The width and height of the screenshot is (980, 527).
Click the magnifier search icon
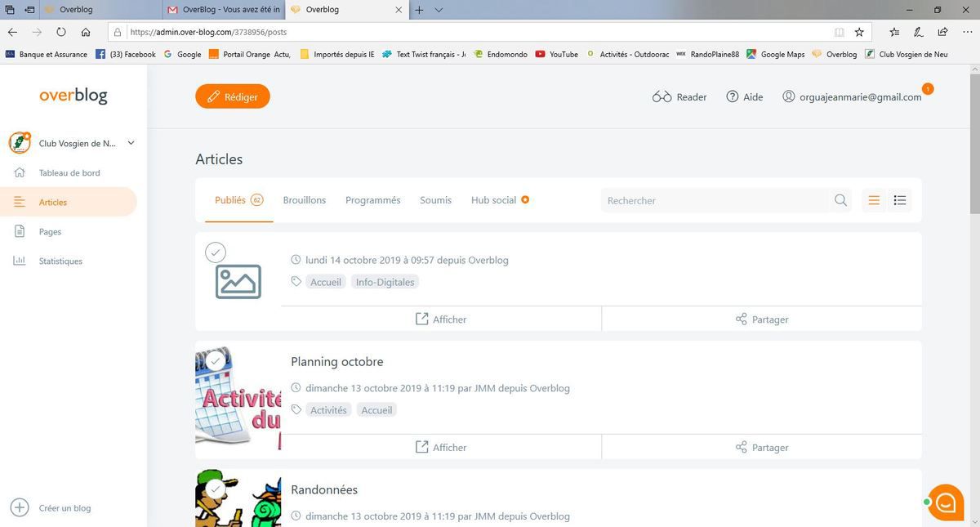[840, 200]
